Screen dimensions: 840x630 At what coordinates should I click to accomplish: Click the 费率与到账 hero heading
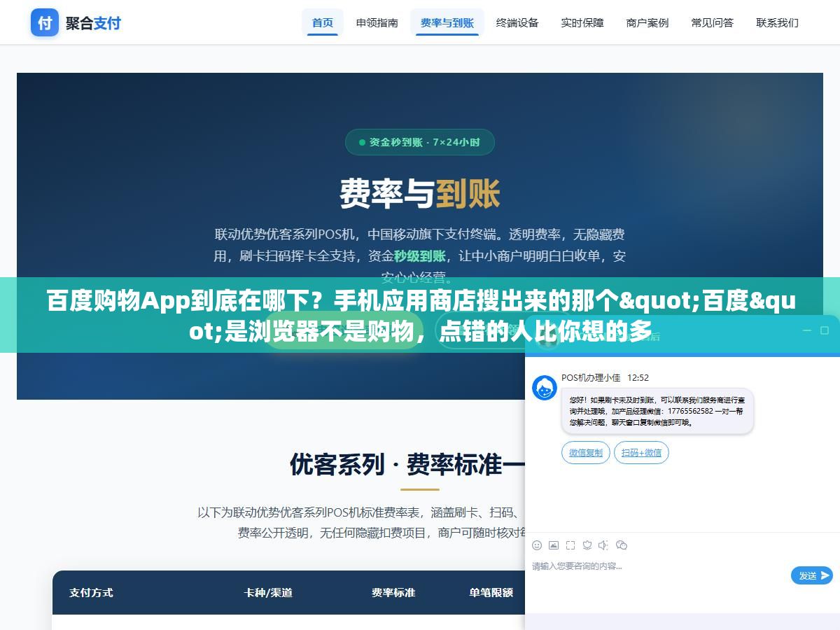point(420,193)
